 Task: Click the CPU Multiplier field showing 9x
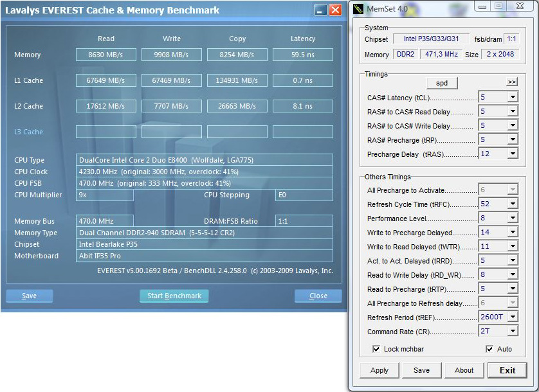pos(105,195)
